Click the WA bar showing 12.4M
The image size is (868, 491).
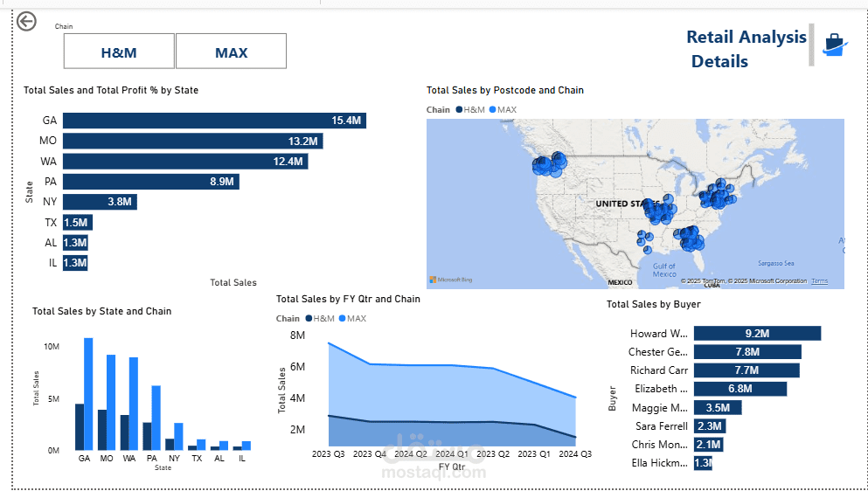coord(185,162)
